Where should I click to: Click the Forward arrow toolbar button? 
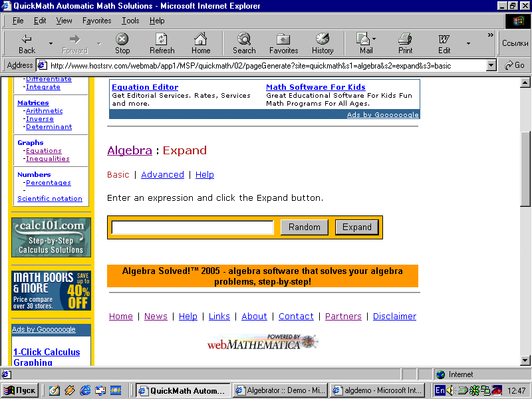pos(74,43)
